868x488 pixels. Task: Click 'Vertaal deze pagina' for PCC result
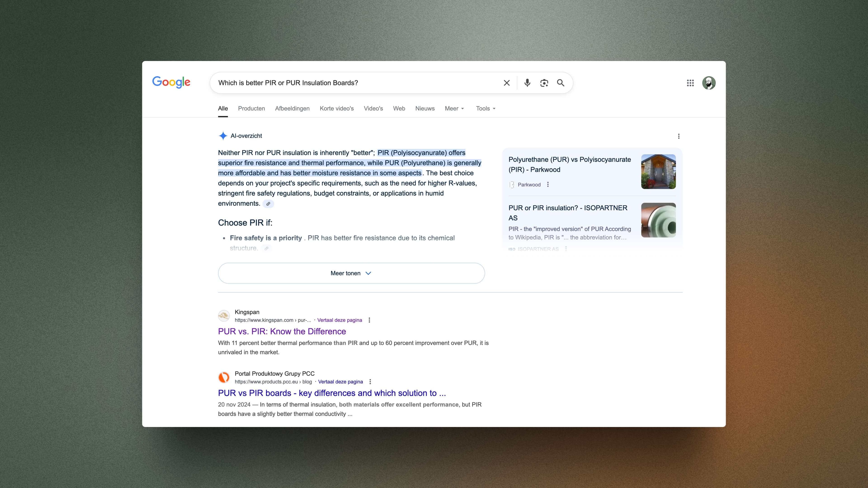pyautogui.click(x=340, y=382)
